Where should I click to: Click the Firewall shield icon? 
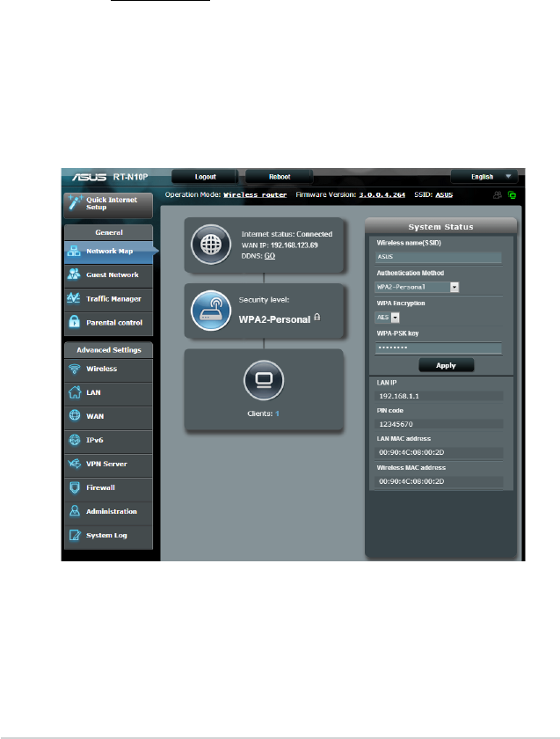pyautogui.click(x=75, y=487)
